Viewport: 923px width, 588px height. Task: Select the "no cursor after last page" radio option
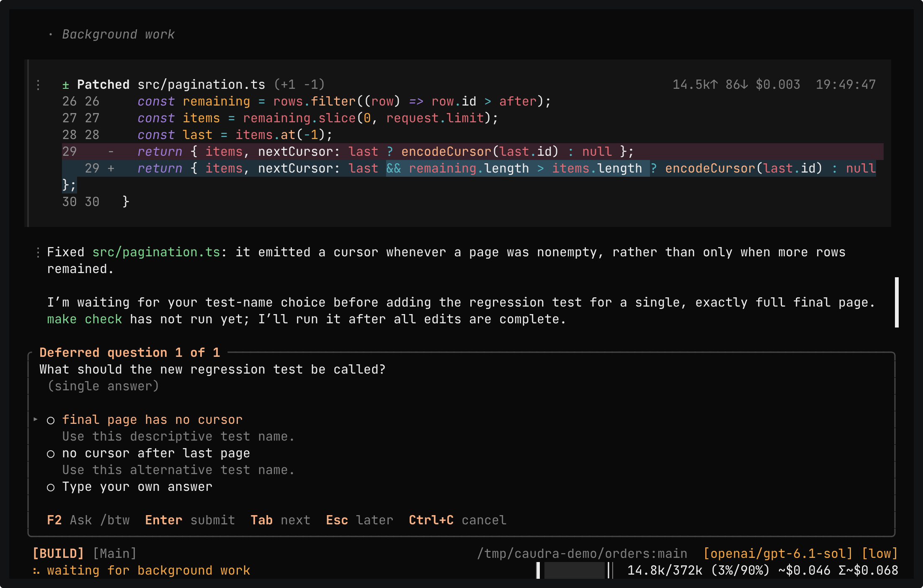pos(51,454)
